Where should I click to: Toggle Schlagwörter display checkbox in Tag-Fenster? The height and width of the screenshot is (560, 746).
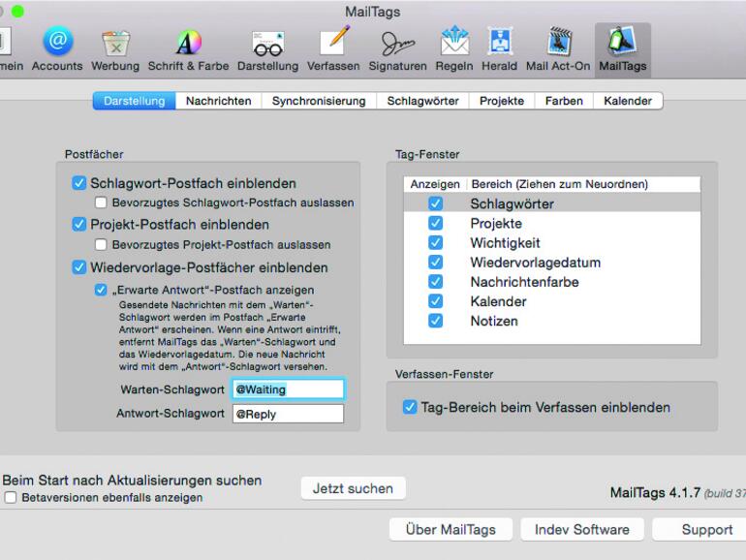point(435,203)
